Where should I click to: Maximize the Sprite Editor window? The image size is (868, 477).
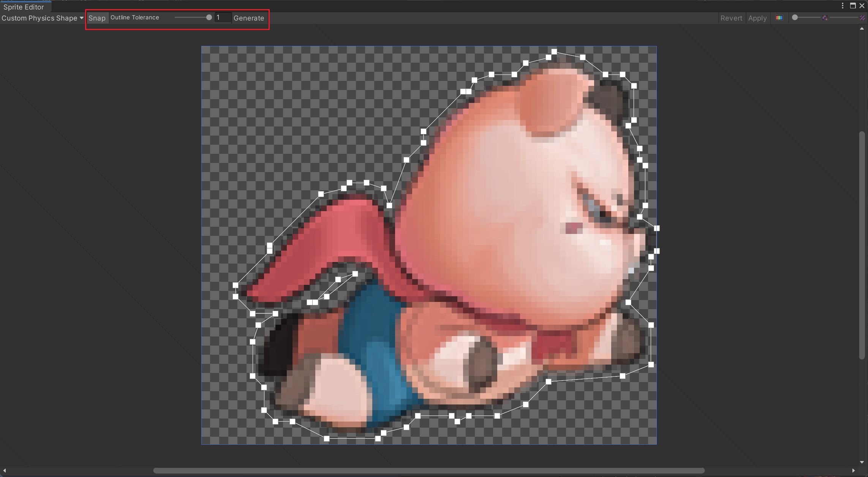853,5
